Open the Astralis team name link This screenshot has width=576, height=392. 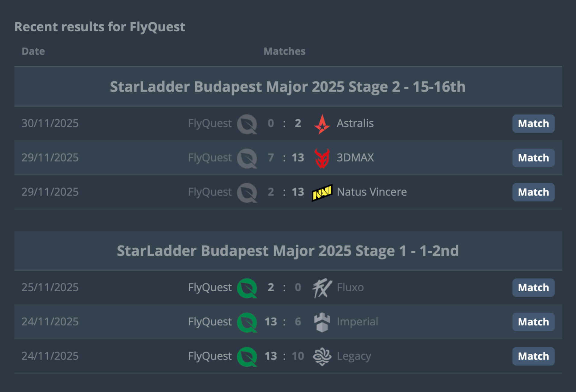(x=355, y=123)
